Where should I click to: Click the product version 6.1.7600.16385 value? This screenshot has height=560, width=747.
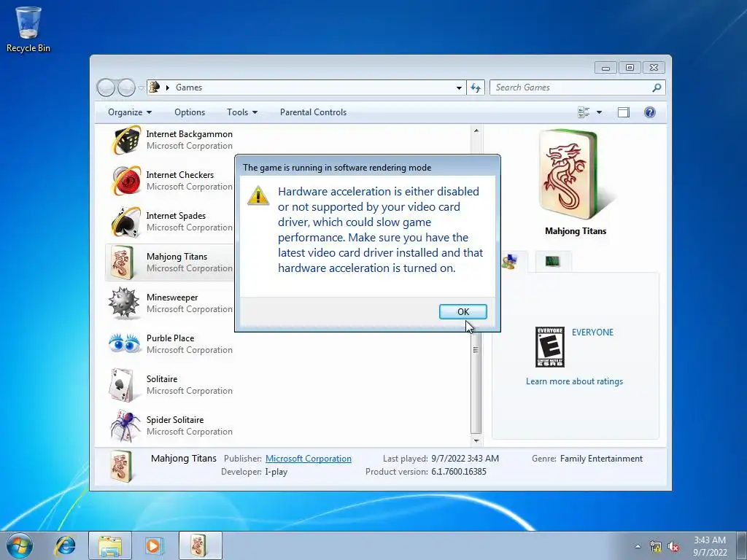tap(459, 472)
